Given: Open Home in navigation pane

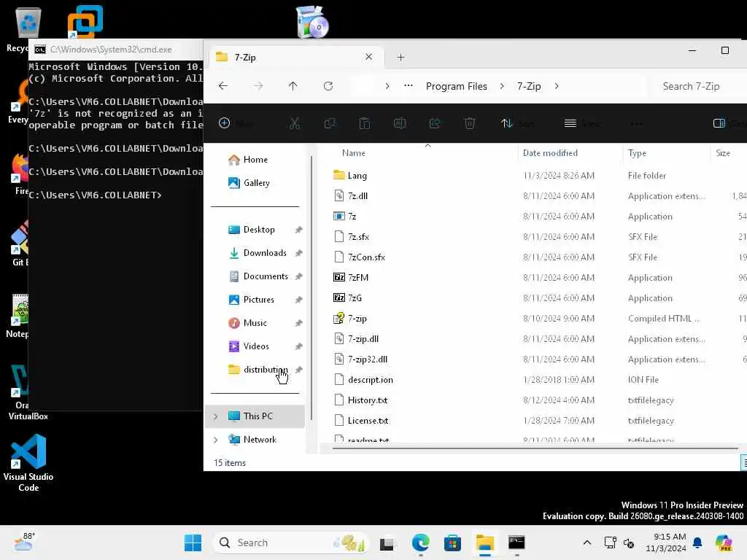Looking at the screenshot, I should point(255,160).
